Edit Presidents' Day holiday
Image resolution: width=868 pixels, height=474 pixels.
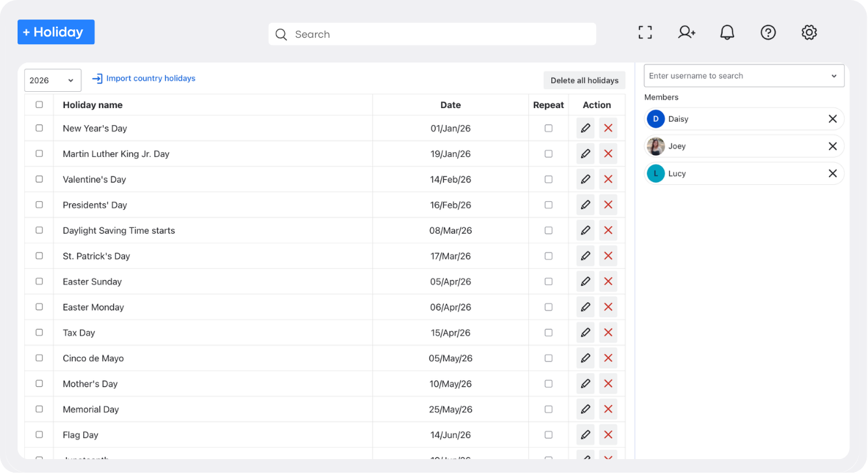coord(586,205)
